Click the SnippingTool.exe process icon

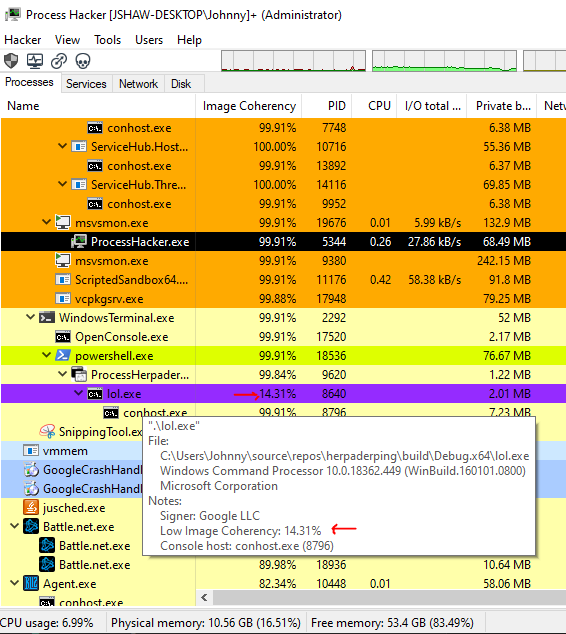tap(47, 431)
